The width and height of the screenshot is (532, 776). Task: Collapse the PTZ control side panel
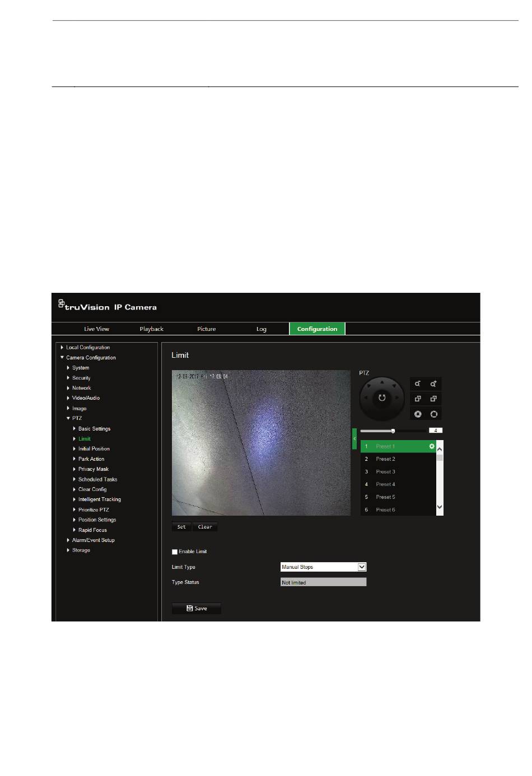tap(354, 438)
